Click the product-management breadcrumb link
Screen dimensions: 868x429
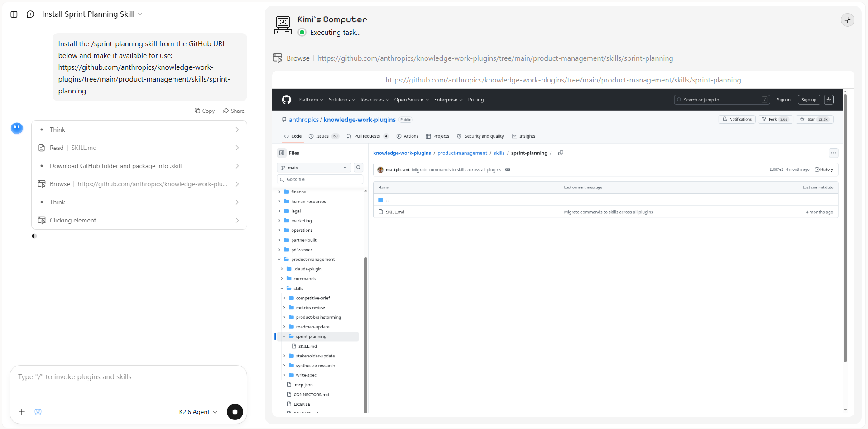[462, 153]
